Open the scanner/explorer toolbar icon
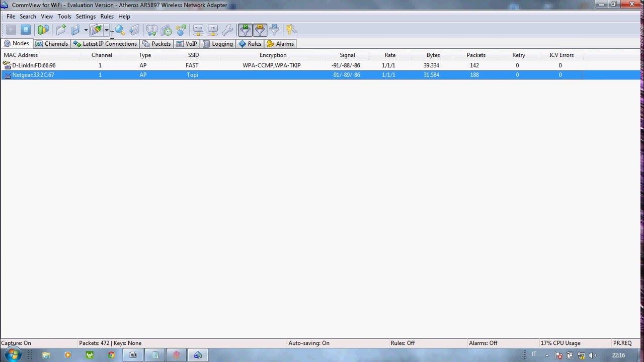This screenshot has height=362, width=644. (43, 30)
